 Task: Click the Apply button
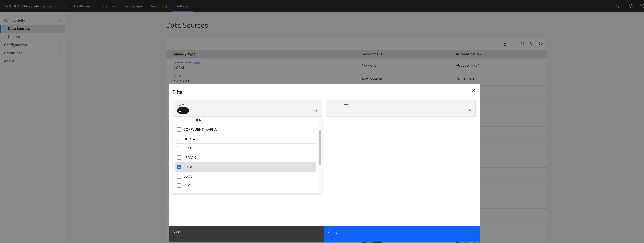[x=402, y=232]
